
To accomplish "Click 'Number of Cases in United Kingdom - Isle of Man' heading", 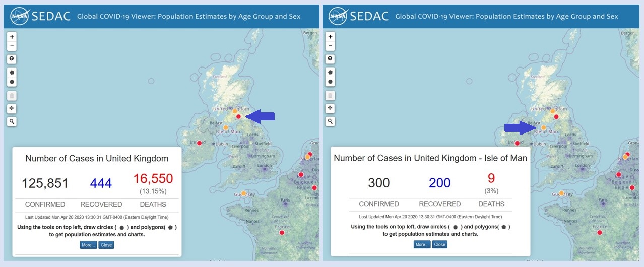I will (430, 158).
